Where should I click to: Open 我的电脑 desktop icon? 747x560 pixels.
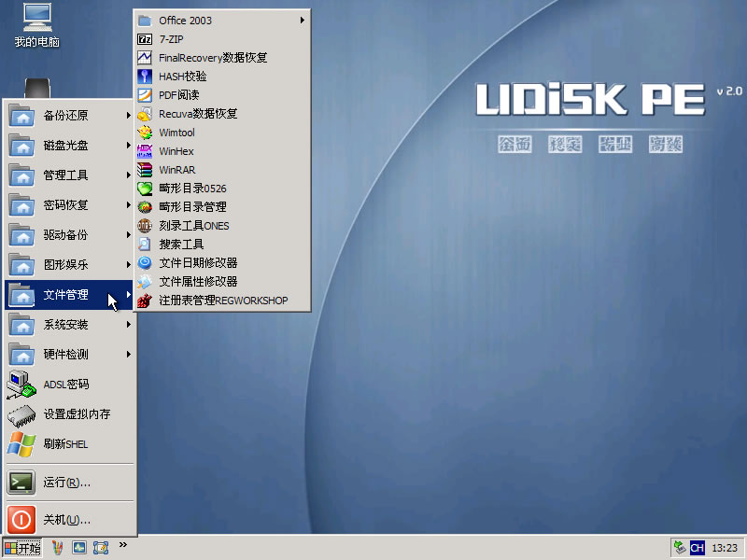37,25
